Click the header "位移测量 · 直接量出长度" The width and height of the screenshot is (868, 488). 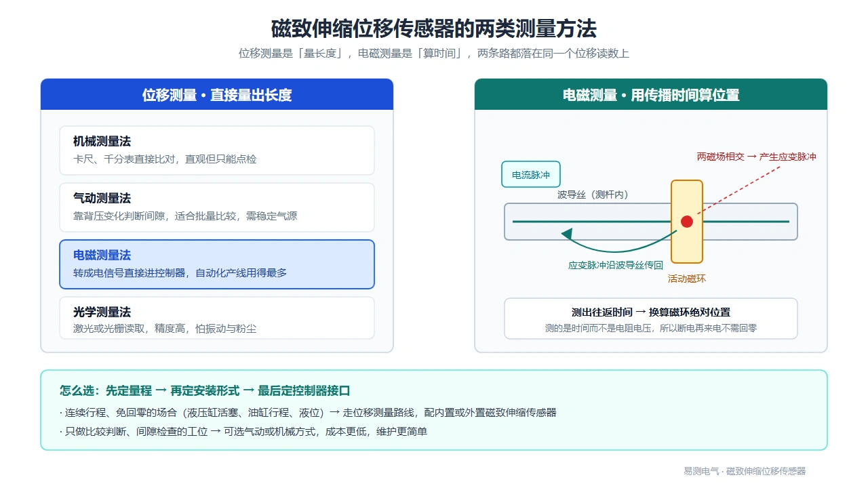pyautogui.click(x=217, y=95)
